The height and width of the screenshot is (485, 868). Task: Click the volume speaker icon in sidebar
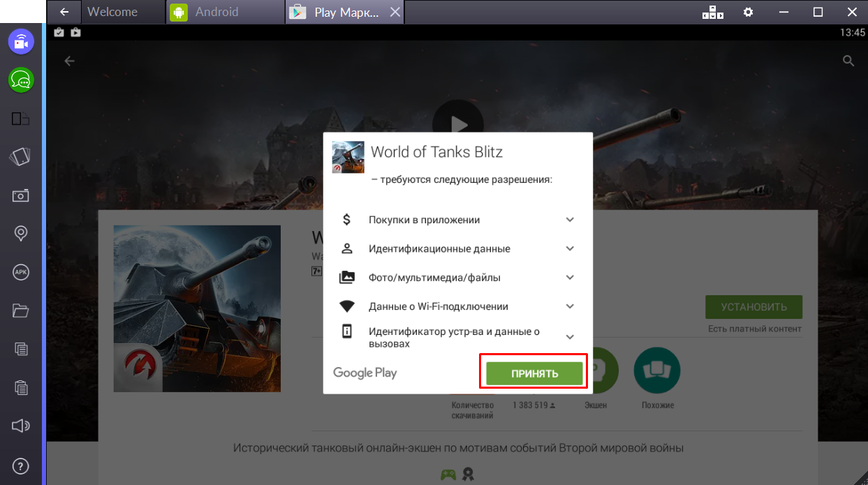click(x=21, y=425)
